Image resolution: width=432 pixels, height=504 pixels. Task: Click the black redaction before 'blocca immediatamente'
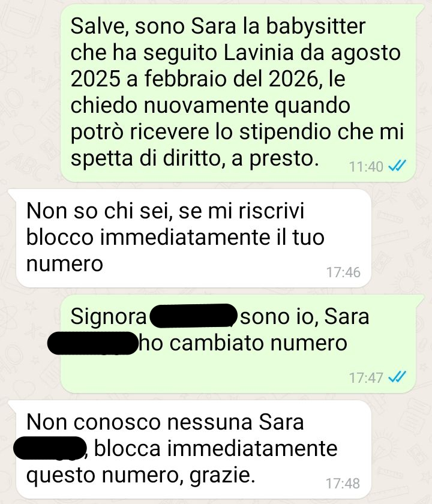[x=50, y=448]
